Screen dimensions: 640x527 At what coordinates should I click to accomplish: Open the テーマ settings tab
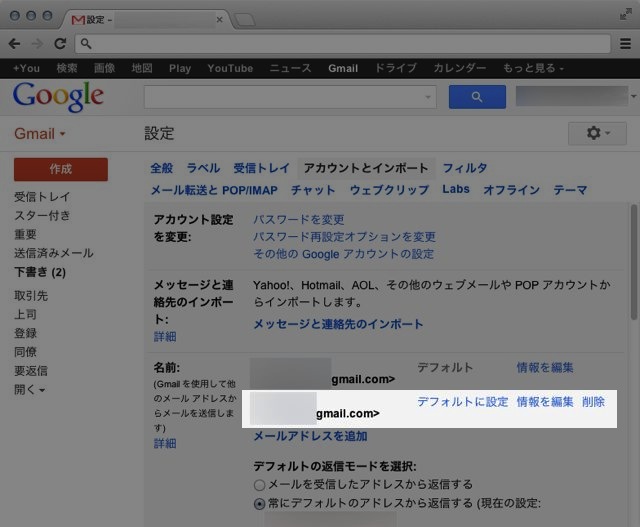[570, 190]
